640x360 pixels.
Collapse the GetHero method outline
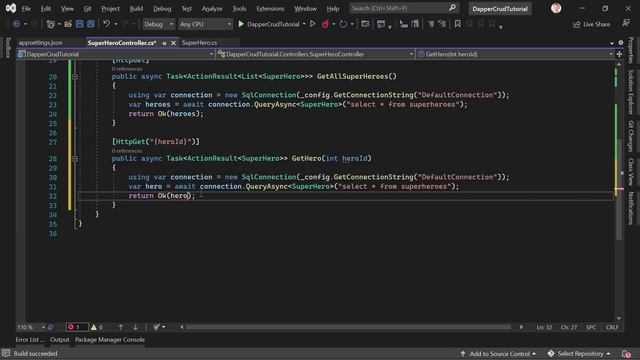(75, 158)
